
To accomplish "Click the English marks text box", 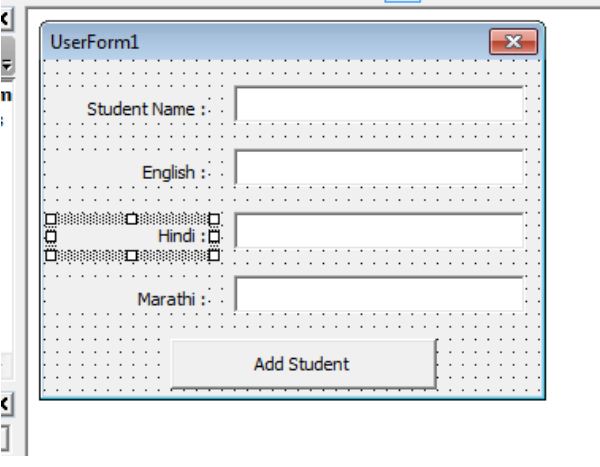I will click(x=378, y=168).
